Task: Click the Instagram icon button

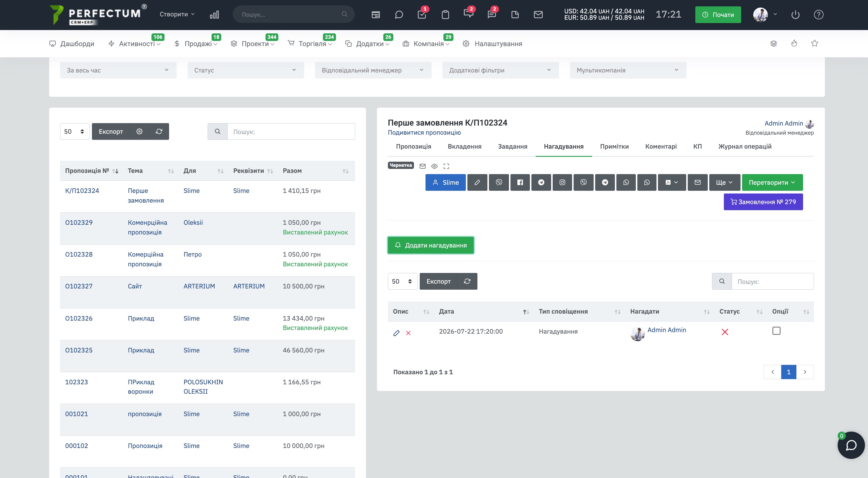Action: tap(562, 183)
